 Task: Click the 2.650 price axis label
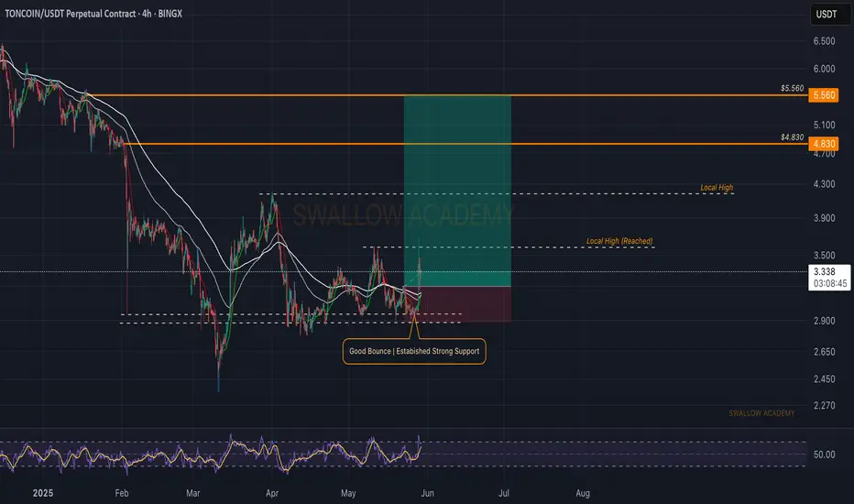click(824, 352)
